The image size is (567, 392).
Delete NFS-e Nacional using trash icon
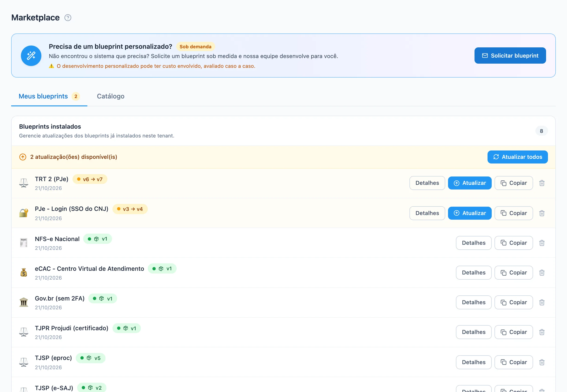pos(542,243)
